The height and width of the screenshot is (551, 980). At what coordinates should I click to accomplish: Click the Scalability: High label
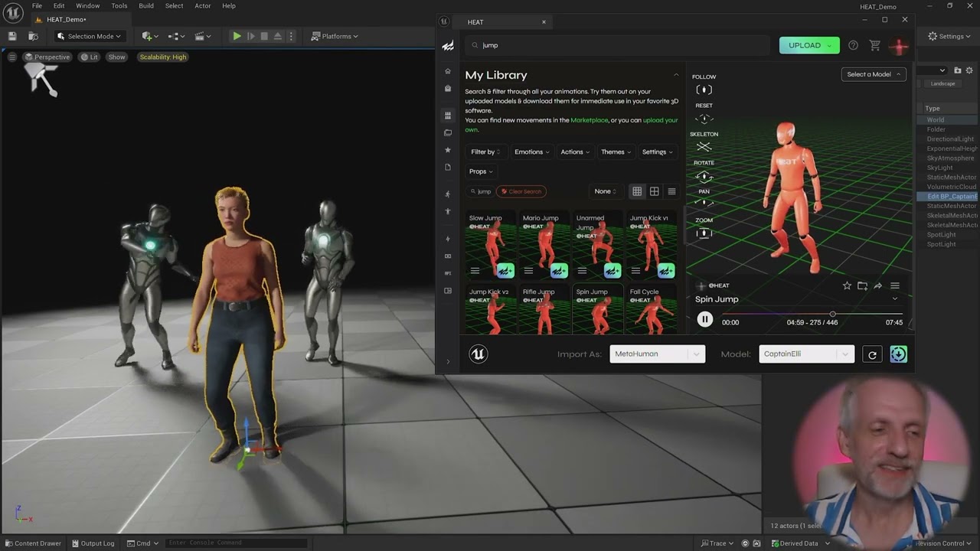[x=163, y=57]
